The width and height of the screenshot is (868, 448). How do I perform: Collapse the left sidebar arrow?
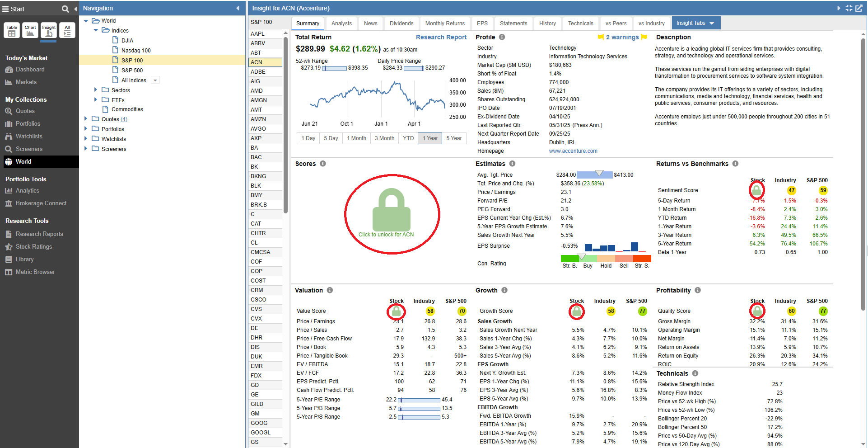coord(75,9)
